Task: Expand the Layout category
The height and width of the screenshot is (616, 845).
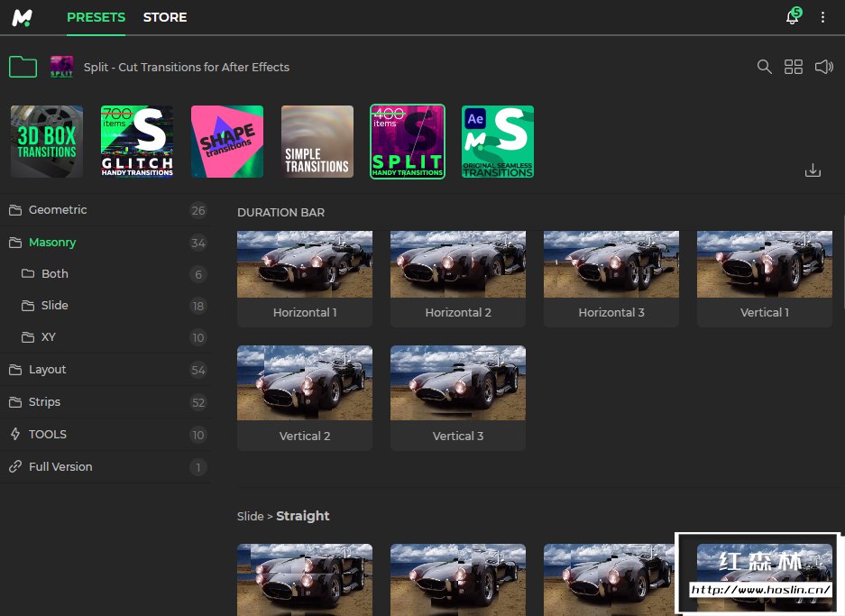Action: pos(106,370)
